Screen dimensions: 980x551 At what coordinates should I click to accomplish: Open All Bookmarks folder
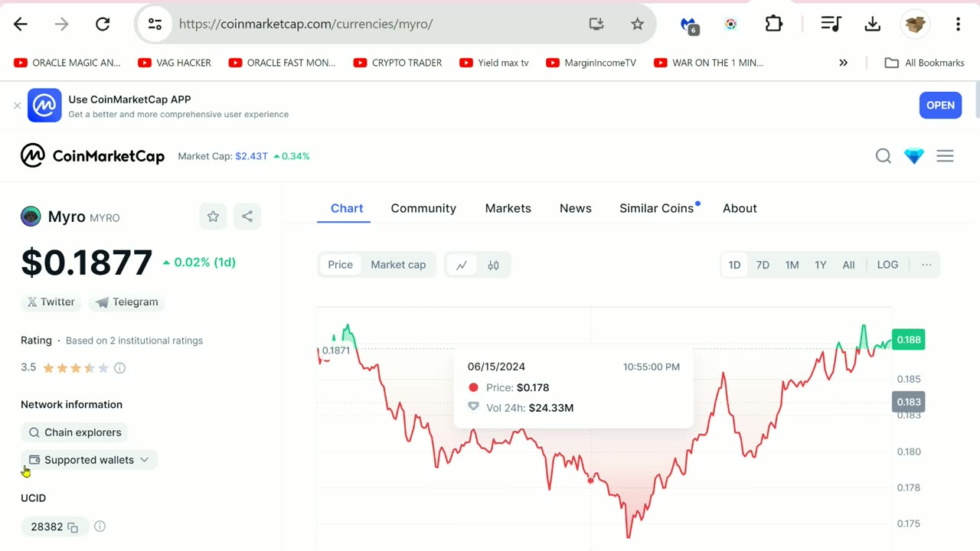pyautogui.click(x=924, y=63)
